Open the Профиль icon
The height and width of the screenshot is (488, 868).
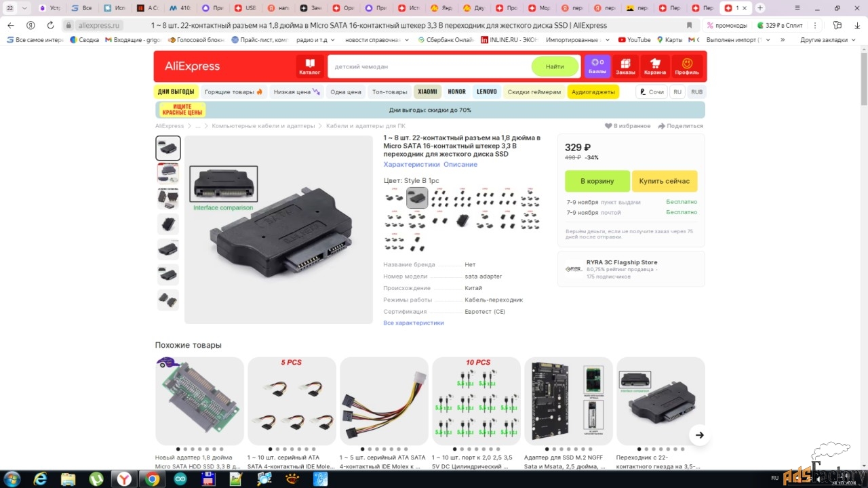[686, 66]
